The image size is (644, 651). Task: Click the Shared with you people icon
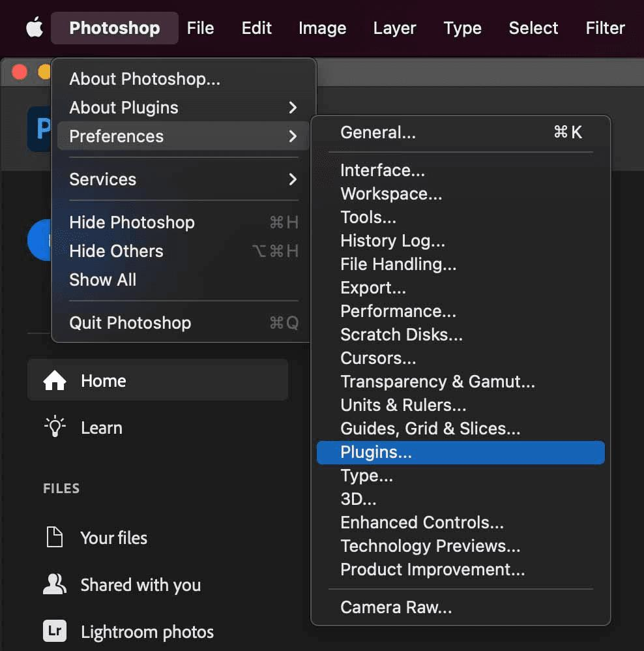pyautogui.click(x=55, y=584)
